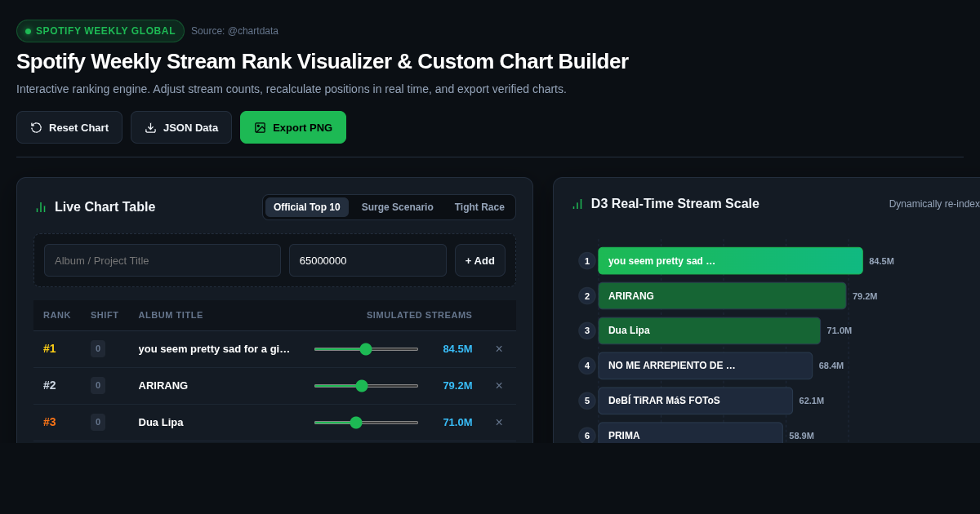Switch to the Surge Scenario tab
The width and height of the screenshot is (980, 514).
pyautogui.click(x=398, y=207)
